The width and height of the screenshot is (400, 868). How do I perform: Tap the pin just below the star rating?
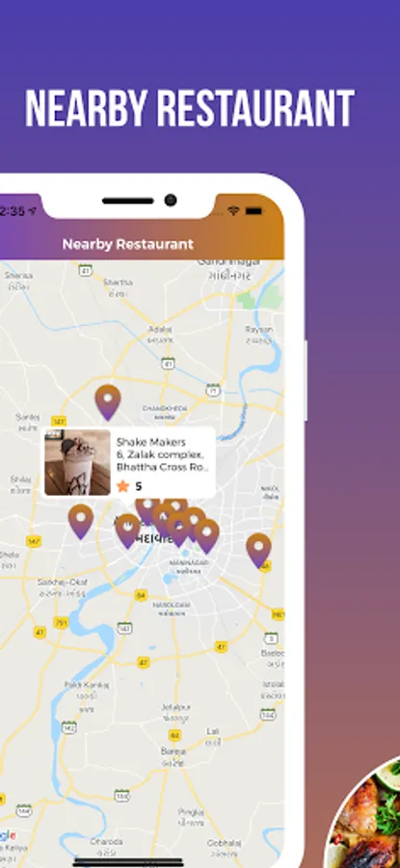(128, 530)
